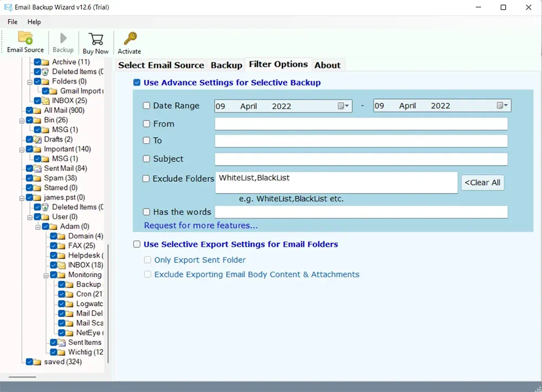This screenshot has height=392, width=542.
Task: Click the Sent Mail folder icon
Action: (x=37, y=169)
